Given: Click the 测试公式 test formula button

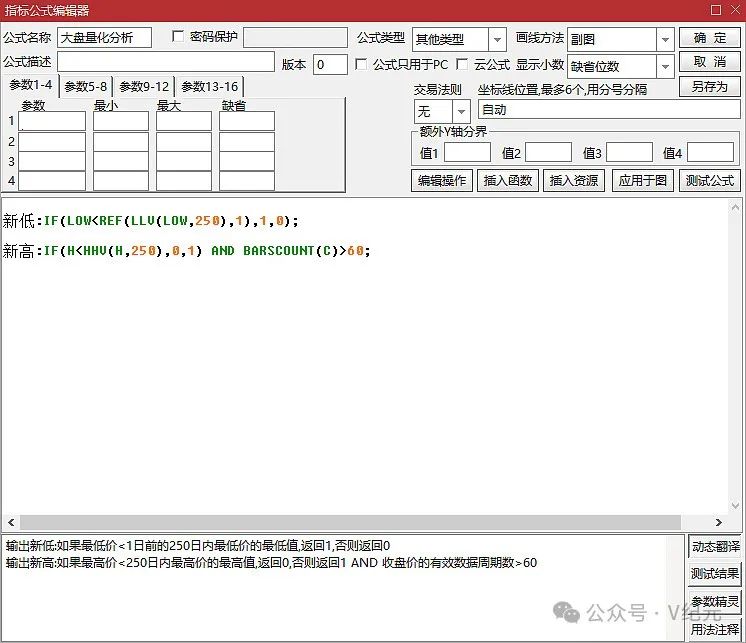Looking at the screenshot, I should point(709,180).
